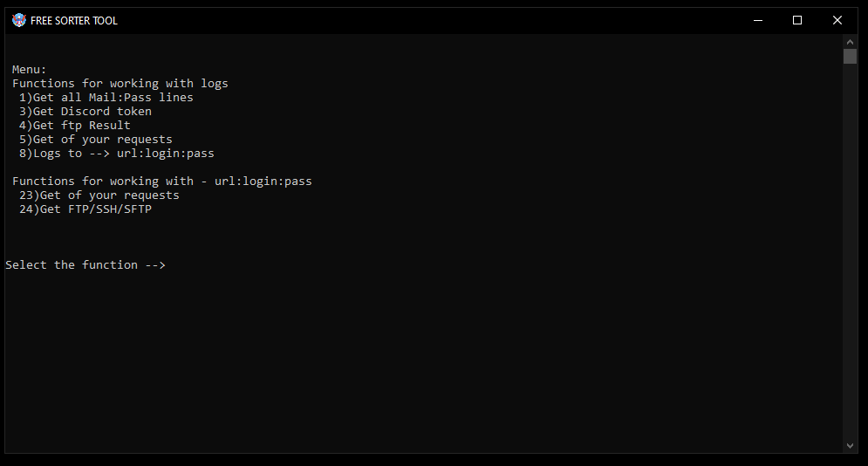The height and width of the screenshot is (466, 868).
Task: Click the 'Menu:' heading text
Action: [x=30, y=70]
